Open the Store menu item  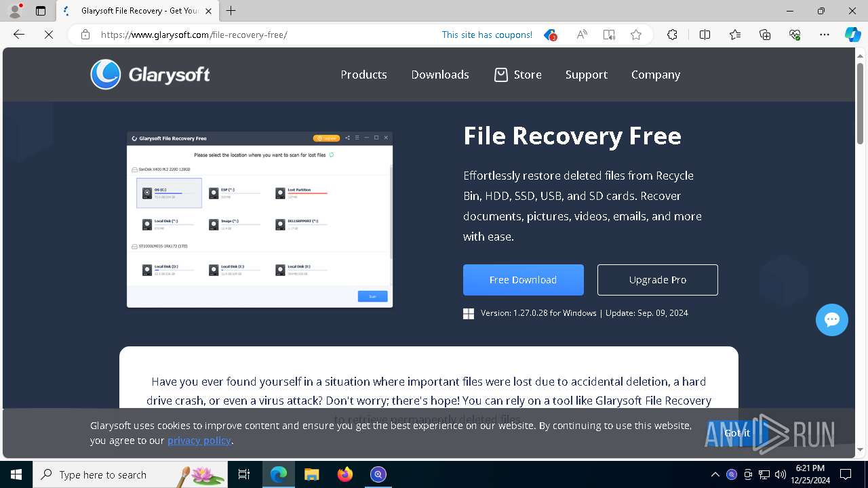[x=517, y=75]
